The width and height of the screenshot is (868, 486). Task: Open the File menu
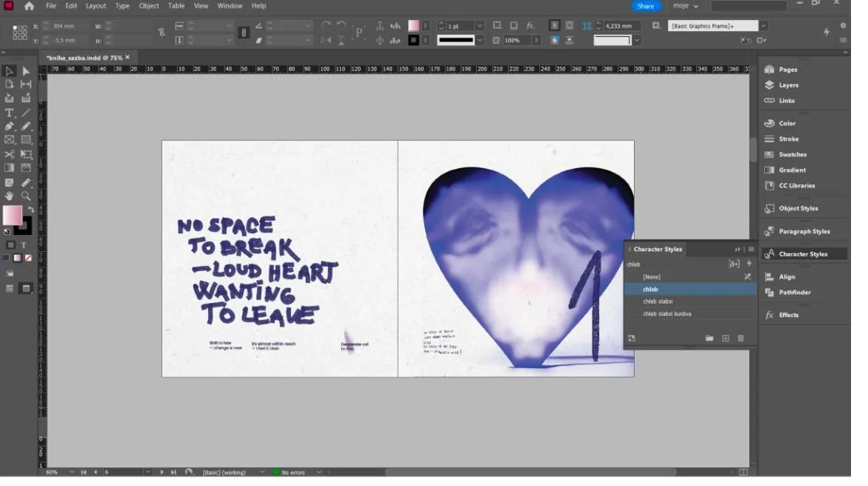pyautogui.click(x=51, y=6)
